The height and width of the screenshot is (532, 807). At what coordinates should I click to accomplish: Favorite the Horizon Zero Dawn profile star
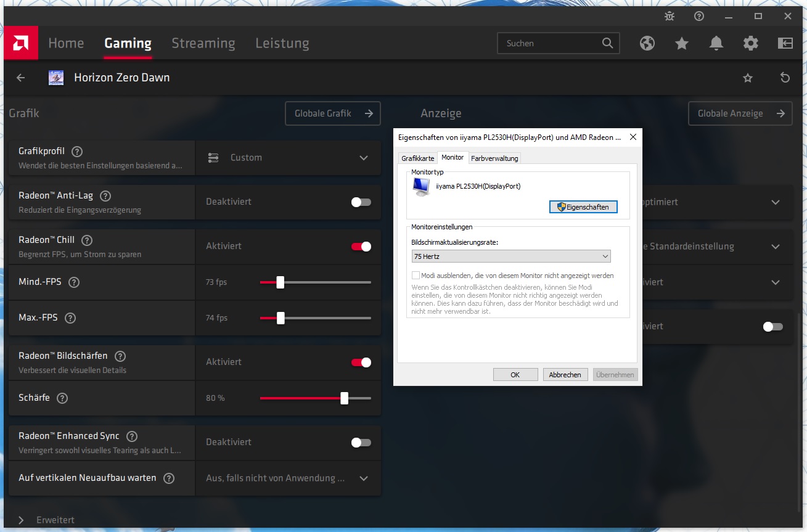748,78
